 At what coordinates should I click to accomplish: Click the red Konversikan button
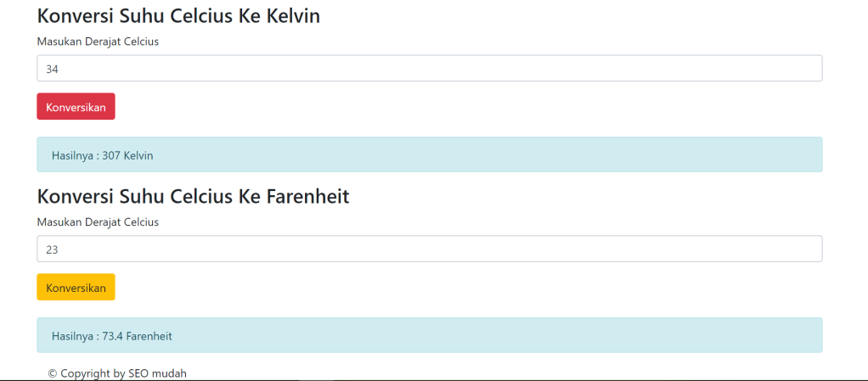76,107
